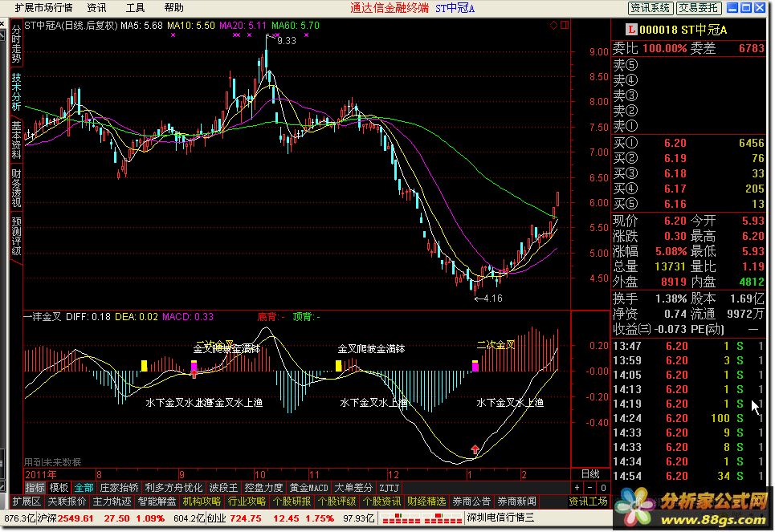The width and height of the screenshot is (775, 532).
Task: Click the 9.33 high price marker
Action: tap(287, 40)
